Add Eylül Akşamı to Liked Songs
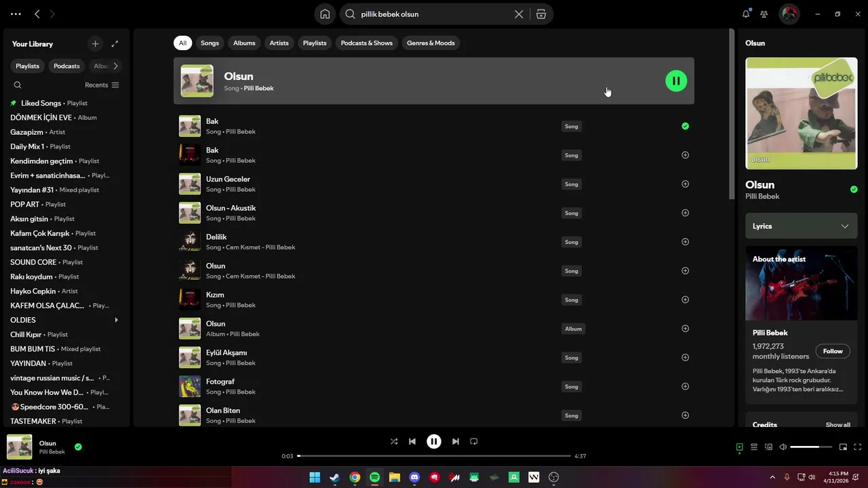868x488 pixels. 685,357
